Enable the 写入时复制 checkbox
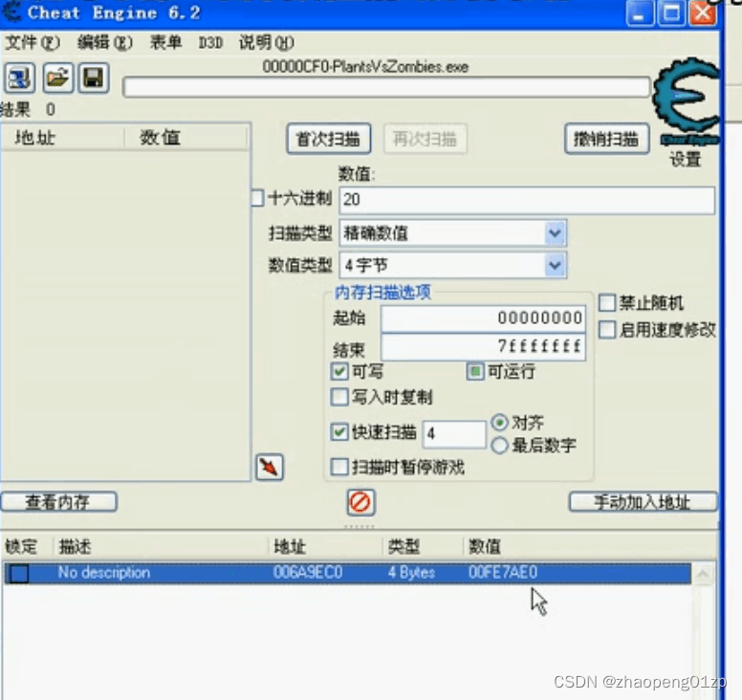 coord(339,397)
